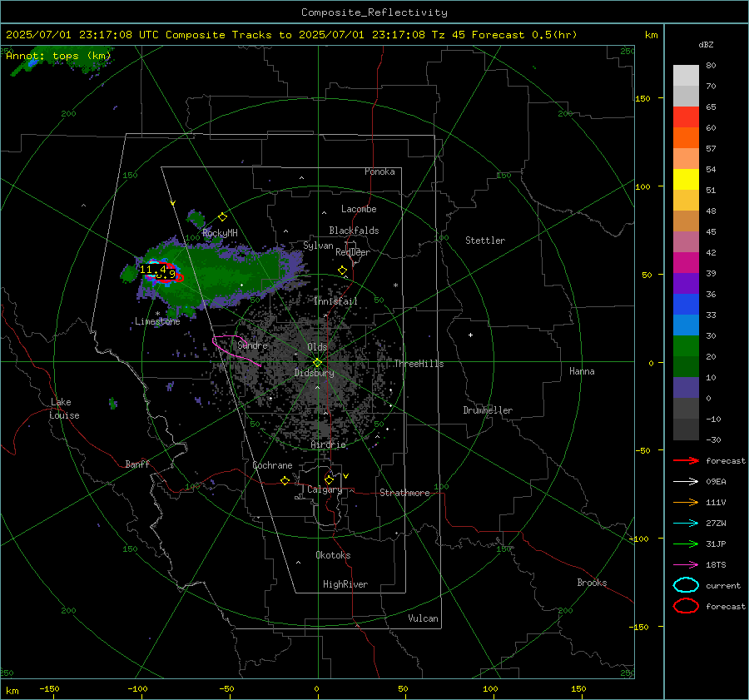Select the purple 39-36 dBZ swatch

pyautogui.click(x=686, y=284)
